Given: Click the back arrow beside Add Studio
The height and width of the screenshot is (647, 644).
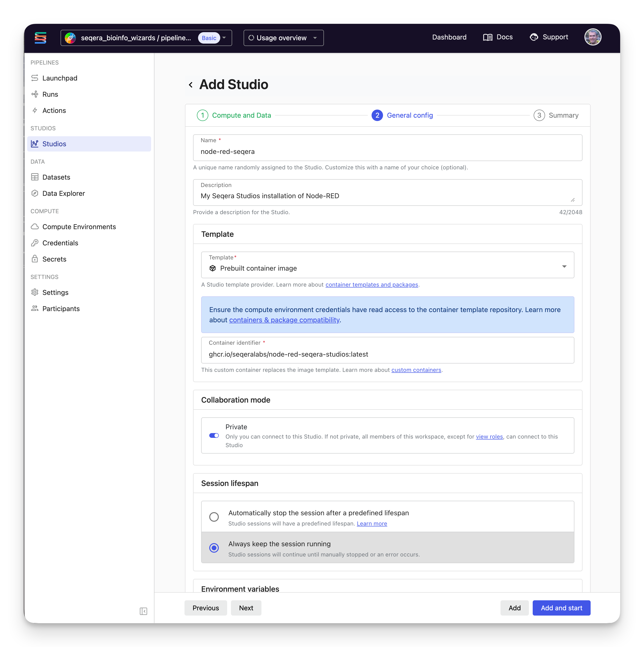Looking at the screenshot, I should coord(191,85).
